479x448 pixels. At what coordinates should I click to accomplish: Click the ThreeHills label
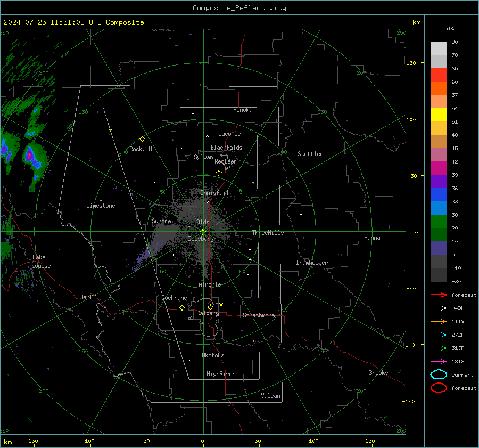coord(268,233)
